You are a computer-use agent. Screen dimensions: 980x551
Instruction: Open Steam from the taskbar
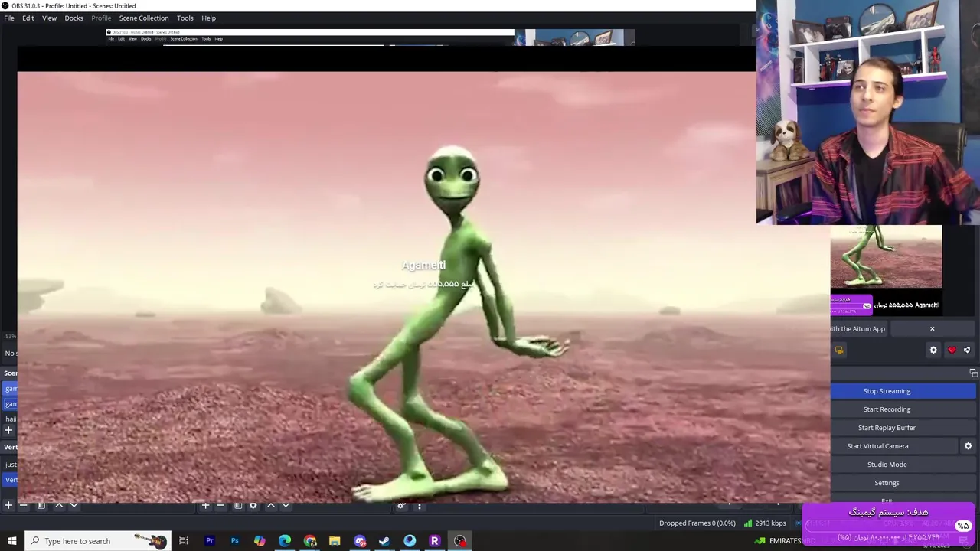coord(384,541)
